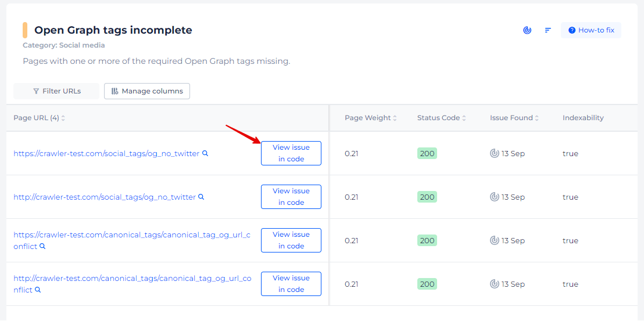View issue in code for https canonical conflict
Screen dimensions: 644x321
[x=291, y=240]
